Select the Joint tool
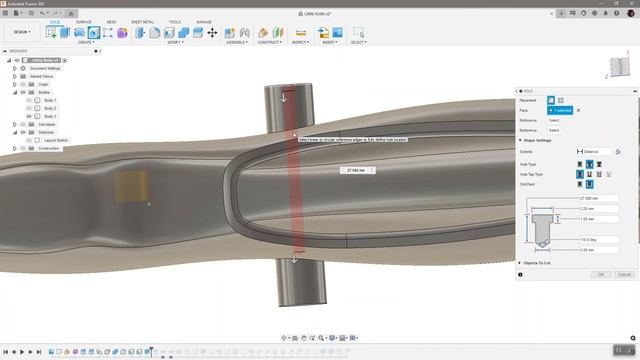The image size is (640, 360). (244, 32)
